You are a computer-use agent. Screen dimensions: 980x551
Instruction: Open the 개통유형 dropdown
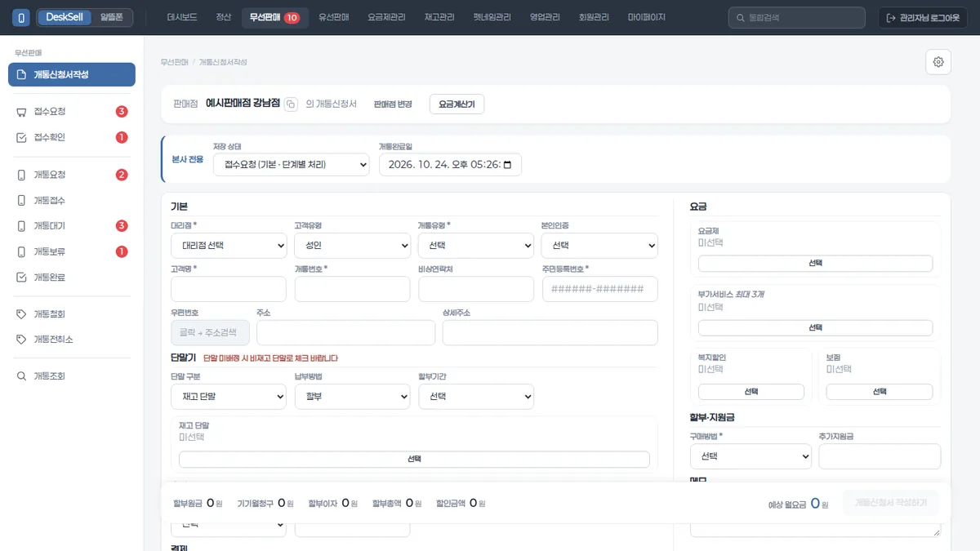pyautogui.click(x=476, y=245)
